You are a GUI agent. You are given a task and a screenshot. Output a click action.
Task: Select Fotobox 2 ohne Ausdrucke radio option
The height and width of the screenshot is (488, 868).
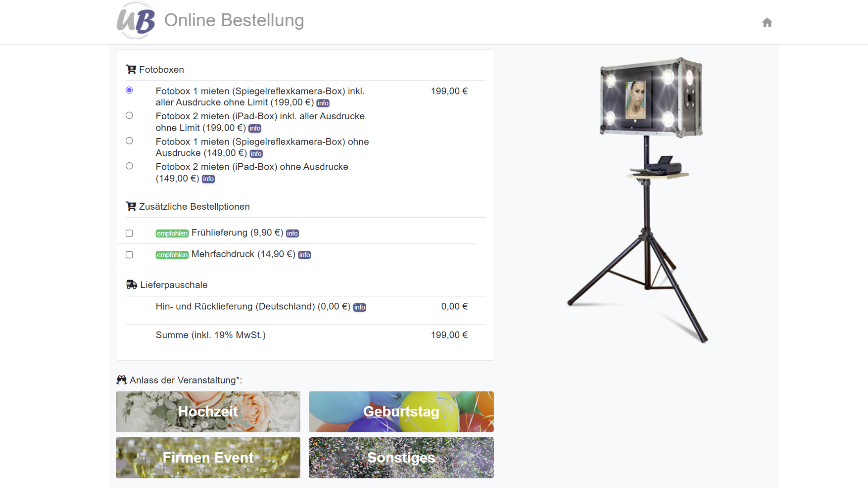coord(129,166)
